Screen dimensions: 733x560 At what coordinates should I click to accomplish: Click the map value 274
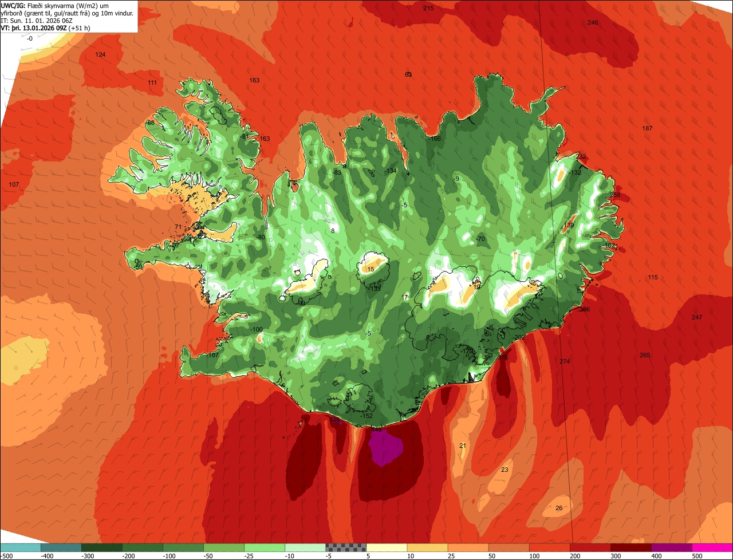point(565,362)
